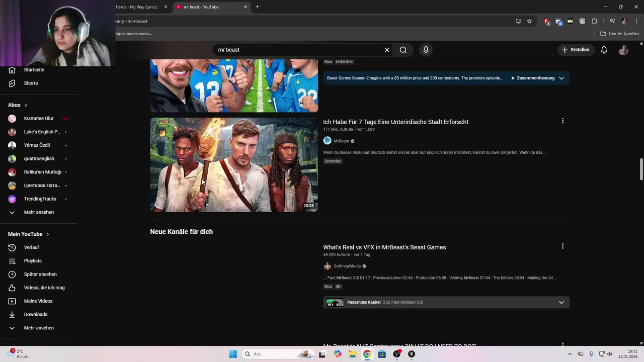The height and width of the screenshot is (362, 644).
Task: Open quattroenglish subscription
Action: pos(39,159)
